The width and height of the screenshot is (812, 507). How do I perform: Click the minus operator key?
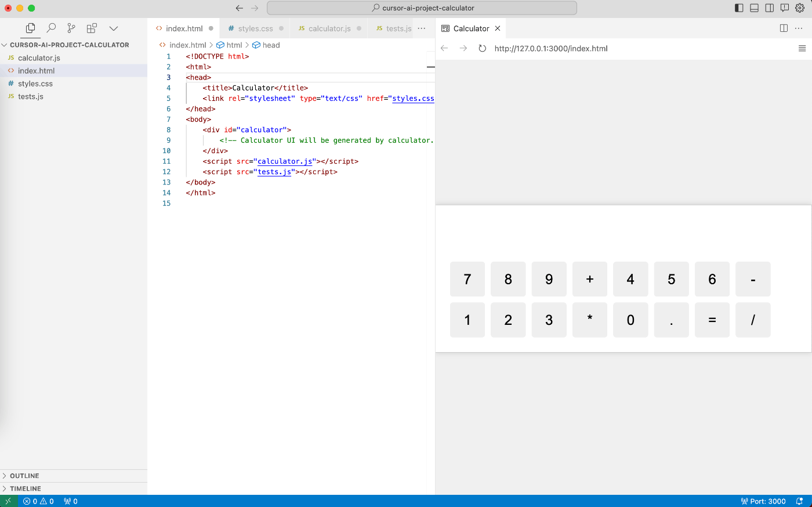(753, 279)
